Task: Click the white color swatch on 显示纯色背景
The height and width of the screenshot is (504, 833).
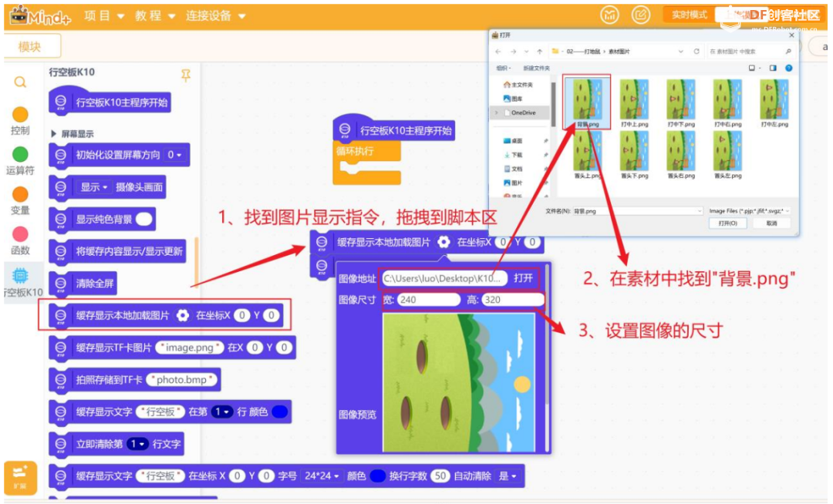Action: pos(144,219)
